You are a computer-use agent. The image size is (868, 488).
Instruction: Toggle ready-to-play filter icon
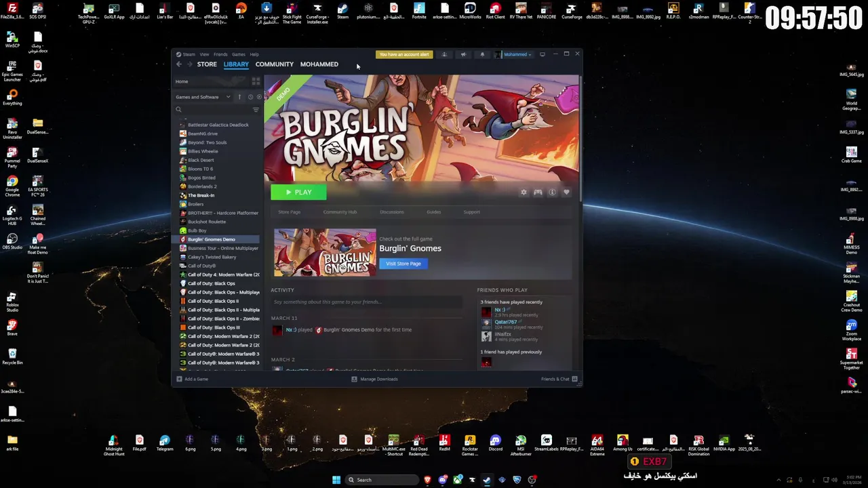point(259,97)
